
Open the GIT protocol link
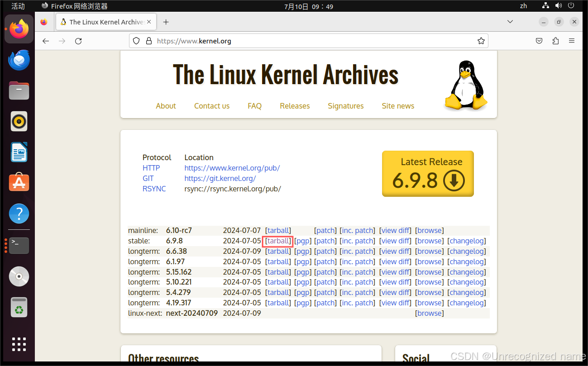pyautogui.click(x=148, y=178)
